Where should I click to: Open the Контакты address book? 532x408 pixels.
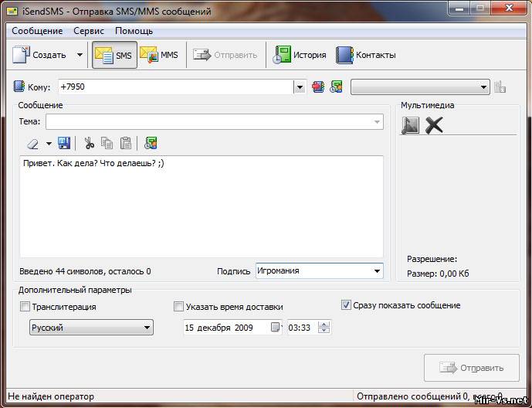tap(366, 55)
